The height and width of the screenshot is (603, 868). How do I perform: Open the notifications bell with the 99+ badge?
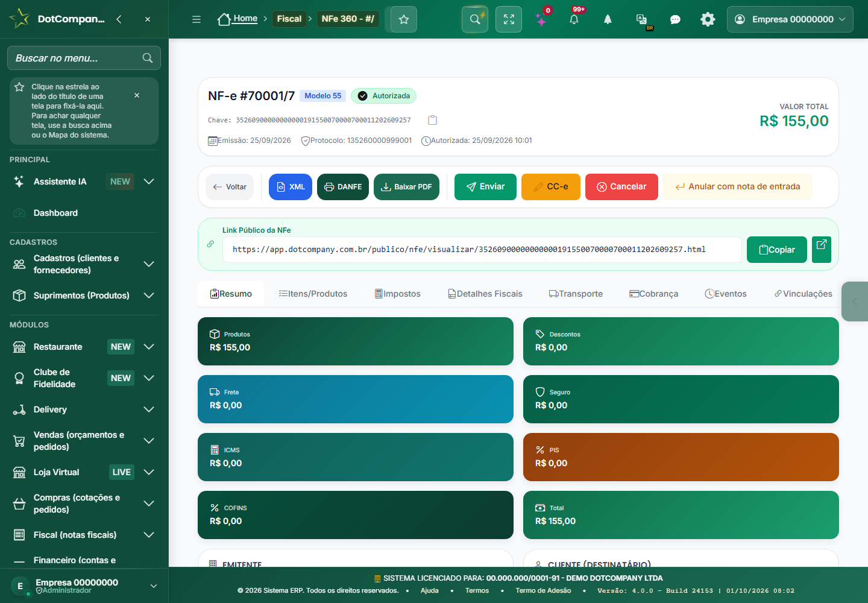pos(574,19)
